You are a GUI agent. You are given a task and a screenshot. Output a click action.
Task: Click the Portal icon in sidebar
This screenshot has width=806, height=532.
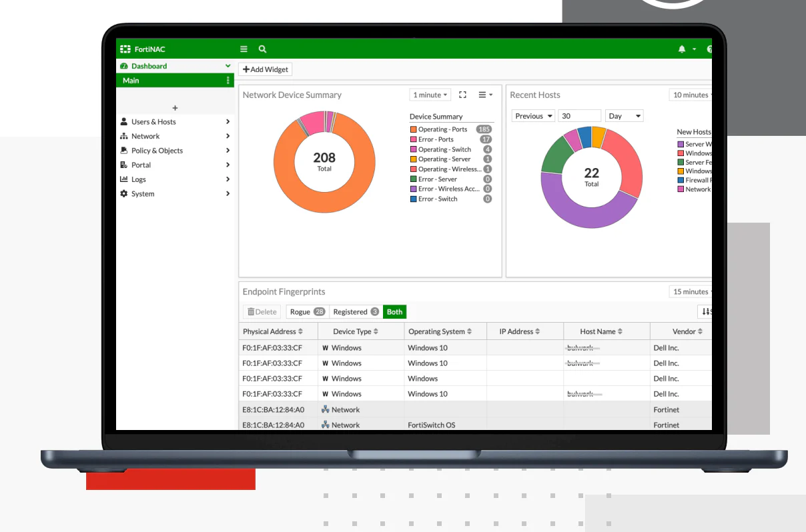pos(124,165)
